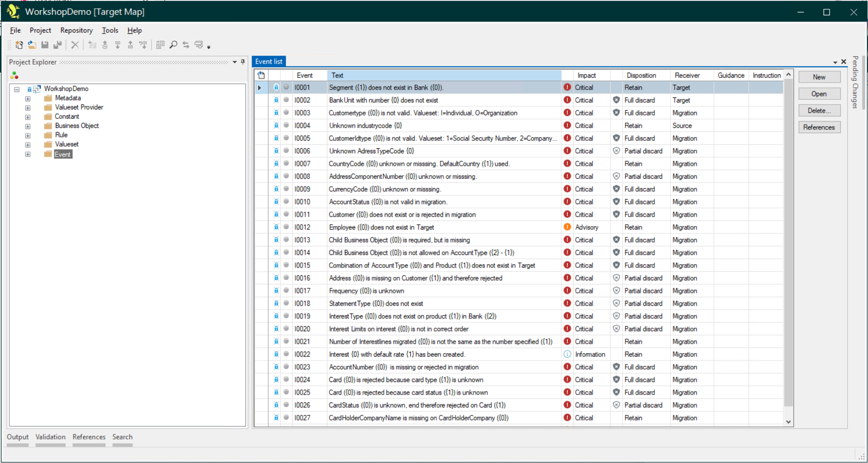The width and height of the screenshot is (868, 463).
Task: Click the clipboard report toolbar icon
Action: click(160, 45)
